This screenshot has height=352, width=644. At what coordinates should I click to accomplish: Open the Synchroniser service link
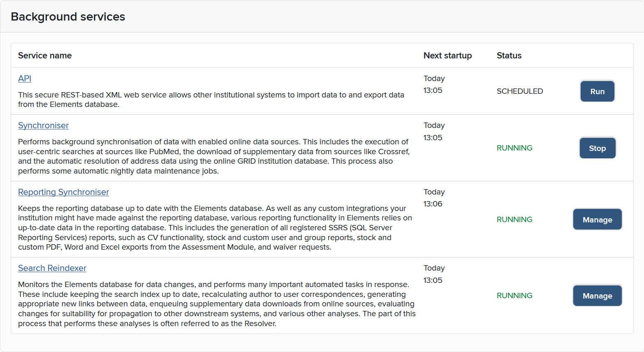tap(43, 125)
